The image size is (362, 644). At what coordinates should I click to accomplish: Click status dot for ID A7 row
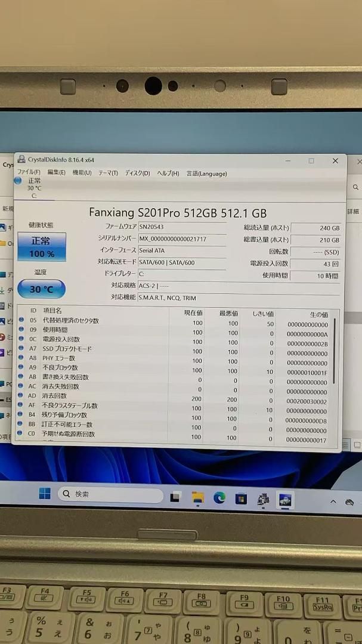coord(21,348)
